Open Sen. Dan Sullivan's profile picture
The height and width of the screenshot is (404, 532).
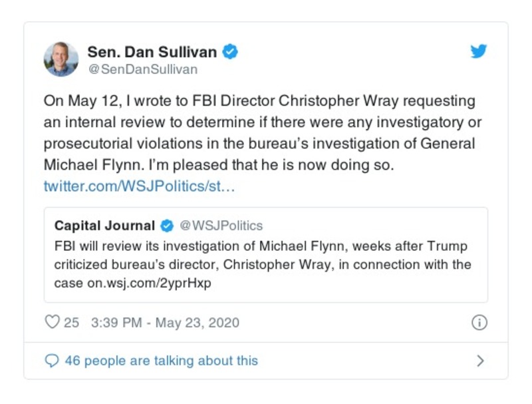[x=61, y=59]
